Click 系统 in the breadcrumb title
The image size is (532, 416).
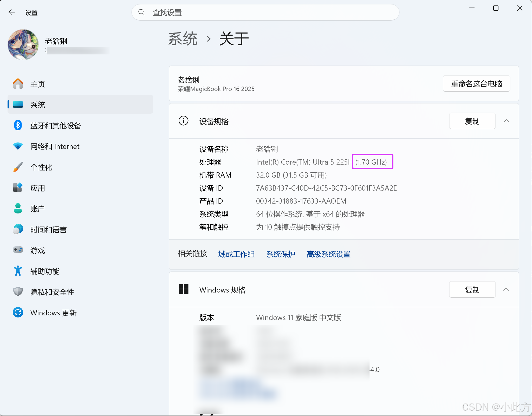click(x=183, y=39)
